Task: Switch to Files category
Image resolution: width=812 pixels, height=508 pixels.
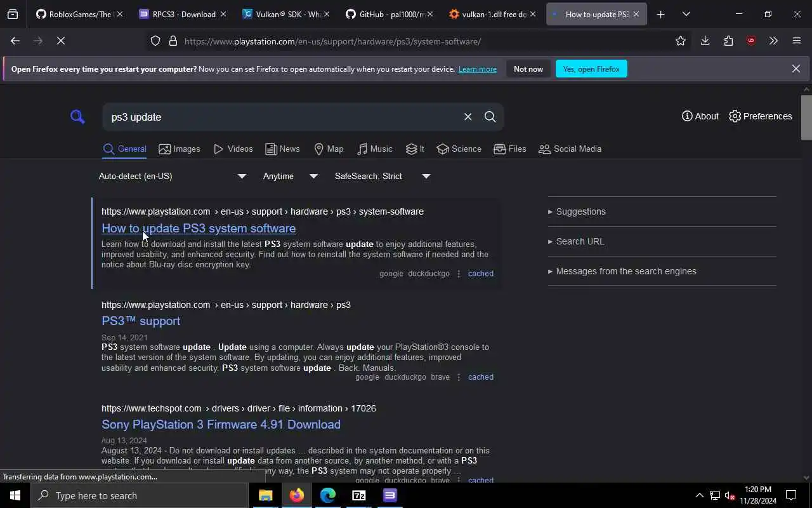Action: coord(510,149)
